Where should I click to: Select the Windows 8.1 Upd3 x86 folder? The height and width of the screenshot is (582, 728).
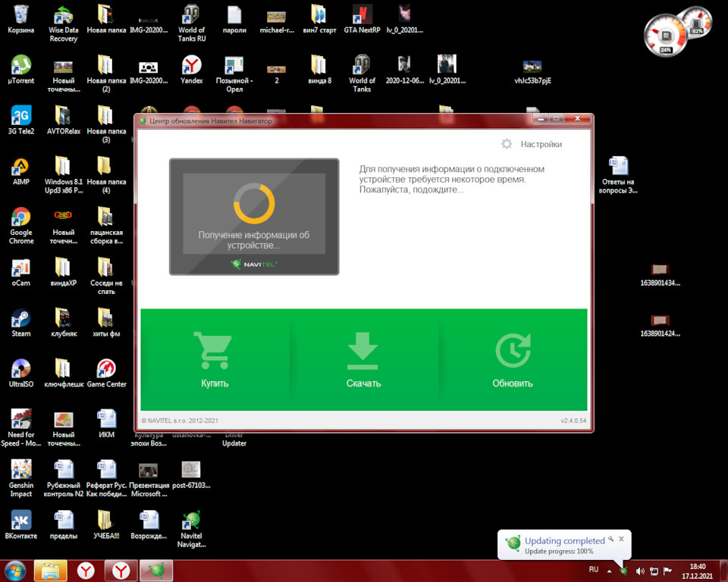point(63,176)
